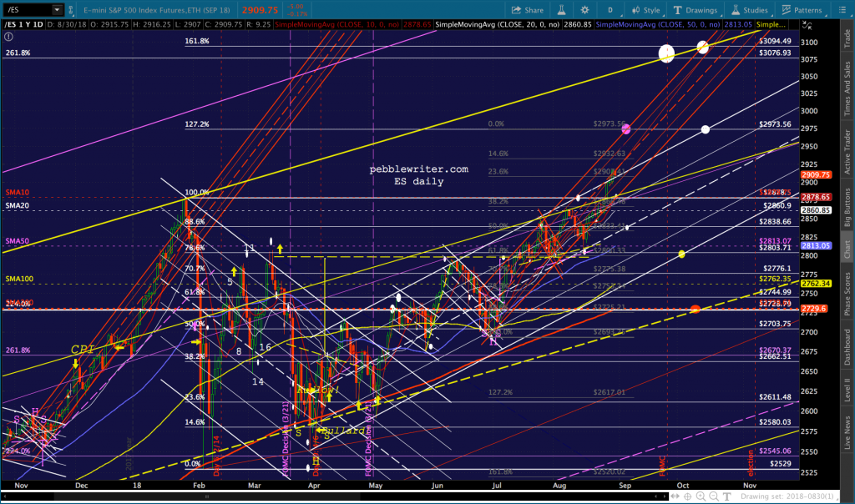Open the flask OnDemand icon

pyautogui.click(x=561, y=10)
